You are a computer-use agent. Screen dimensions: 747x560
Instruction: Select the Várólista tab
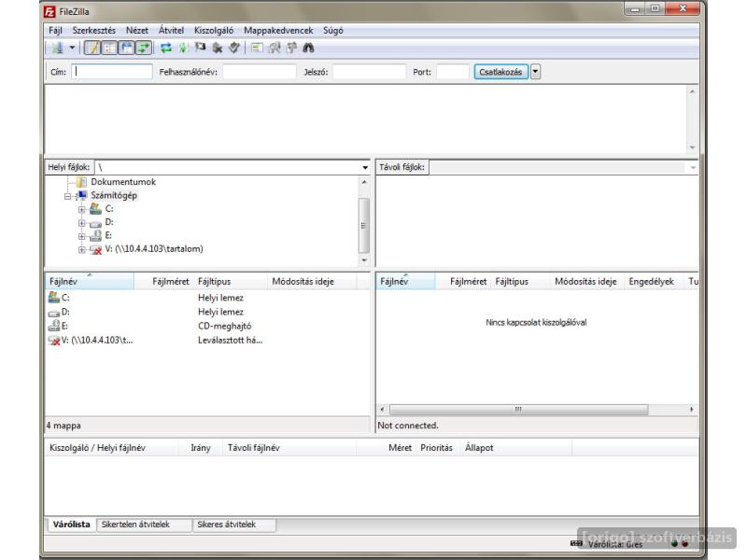72,525
